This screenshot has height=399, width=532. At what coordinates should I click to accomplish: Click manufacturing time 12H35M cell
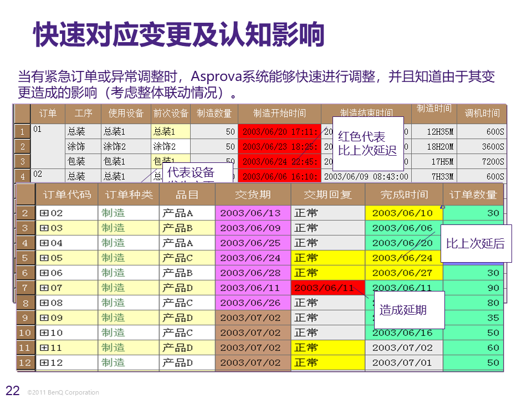(434, 132)
